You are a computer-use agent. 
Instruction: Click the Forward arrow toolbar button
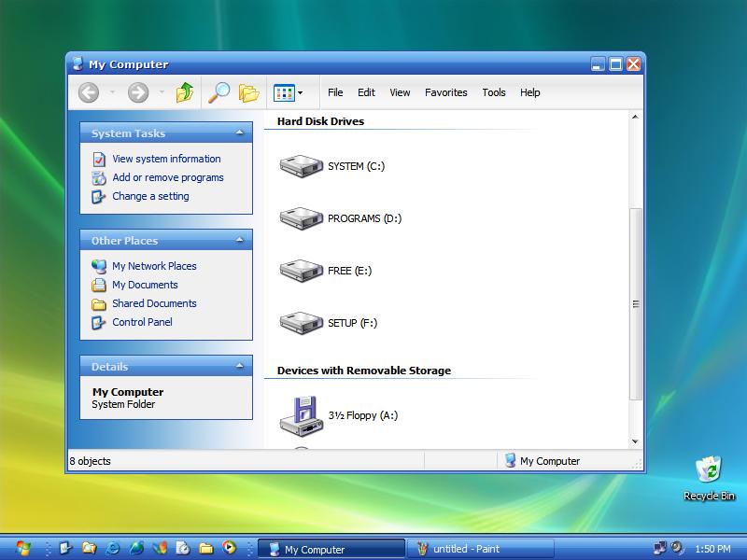coord(138,92)
